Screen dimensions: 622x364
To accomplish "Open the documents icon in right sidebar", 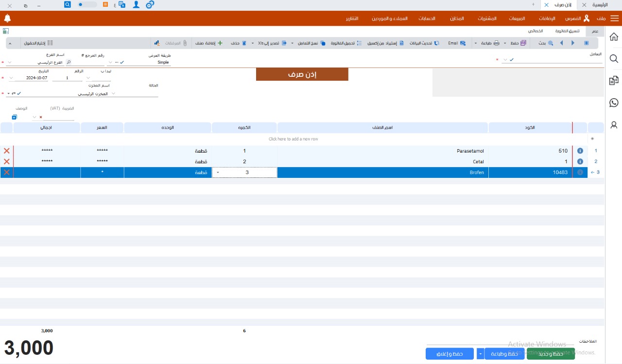I will pos(614,81).
